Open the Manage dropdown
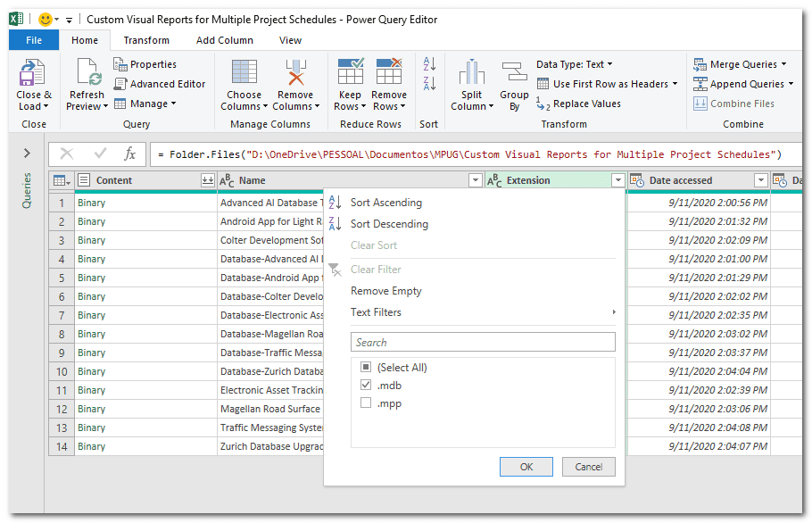 [x=145, y=104]
